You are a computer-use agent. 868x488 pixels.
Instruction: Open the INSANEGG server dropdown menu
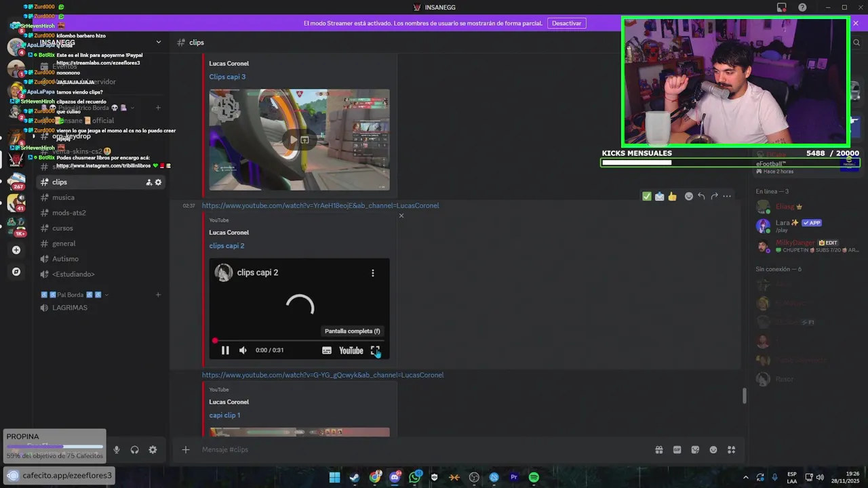(159, 42)
